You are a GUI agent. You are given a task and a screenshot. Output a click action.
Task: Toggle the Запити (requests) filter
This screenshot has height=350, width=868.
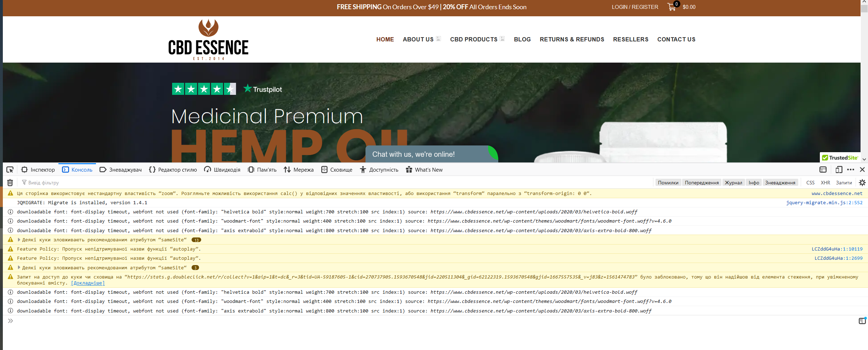pyautogui.click(x=844, y=183)
